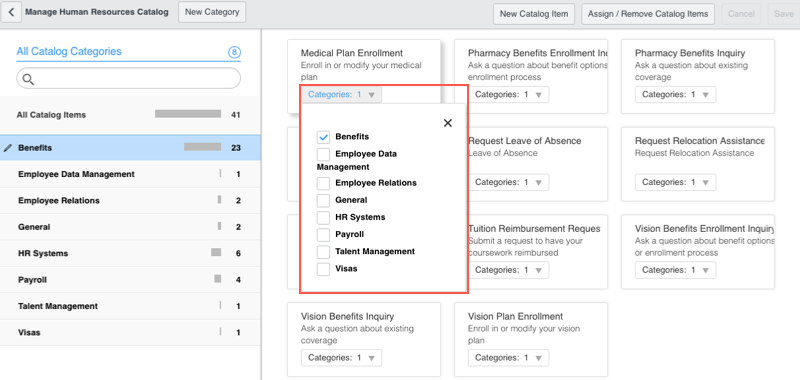Image resolution: width=800 pixels, height=380 pixels.
Task: Click the Vision Benefits Enrollment Inquiry title
Action: (705, 229)
